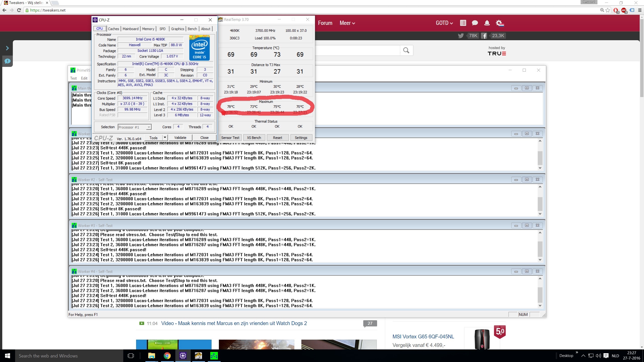The height and width of the screenshot is (362, 644).
Task: Open File Explorer from the taskbar
Action: click(151, 356)
